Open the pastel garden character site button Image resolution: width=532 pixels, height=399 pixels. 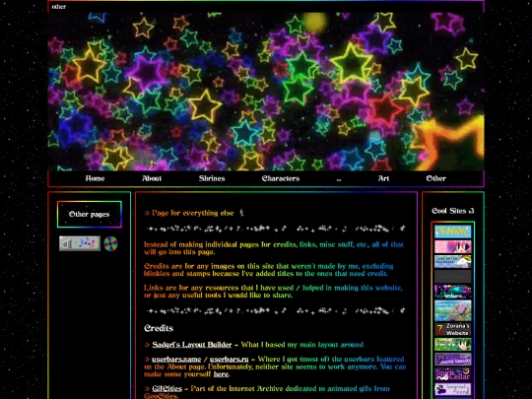coord(453,310)
